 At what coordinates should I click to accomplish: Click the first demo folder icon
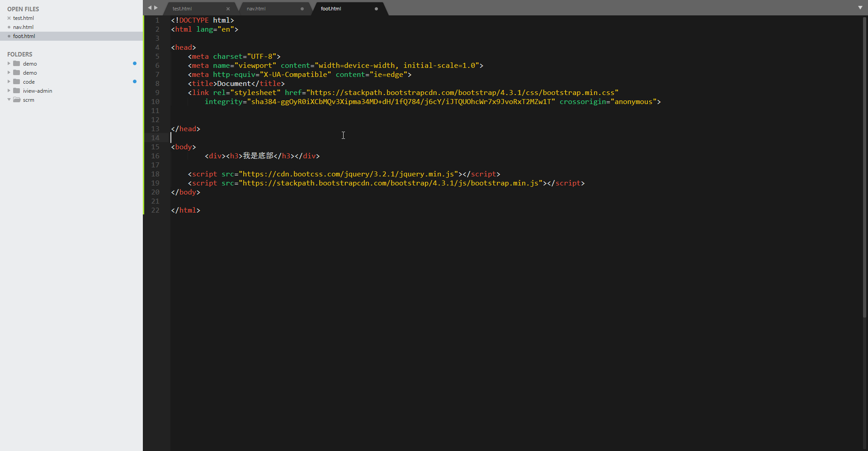click(x=17, y=63)
